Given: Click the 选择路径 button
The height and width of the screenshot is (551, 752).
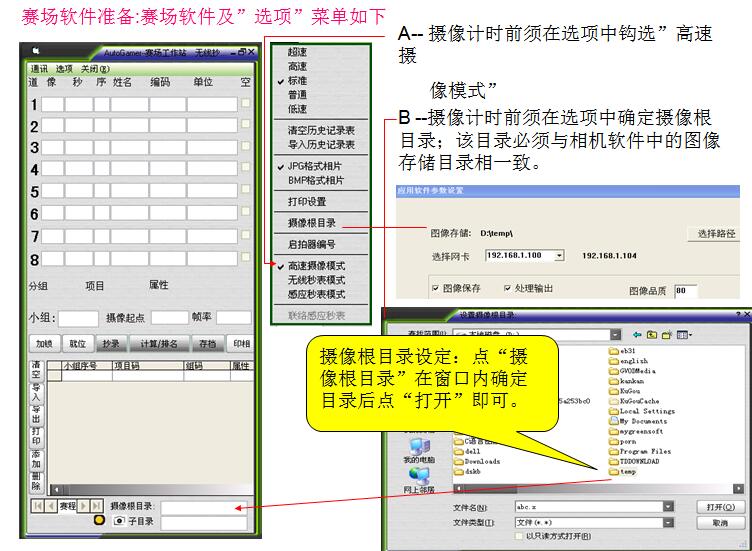Looking at the screenshot, I should pos(716,234).
